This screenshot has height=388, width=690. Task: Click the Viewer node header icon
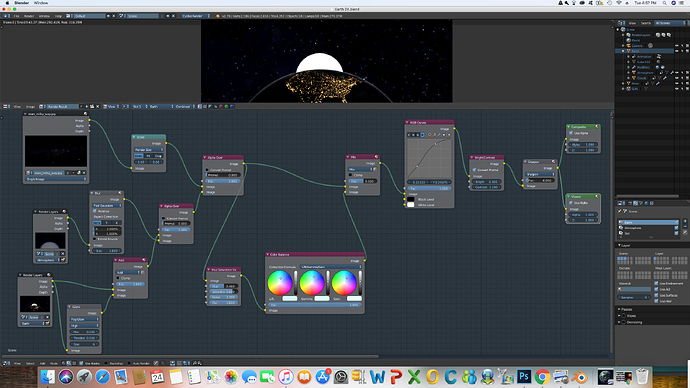597,197
